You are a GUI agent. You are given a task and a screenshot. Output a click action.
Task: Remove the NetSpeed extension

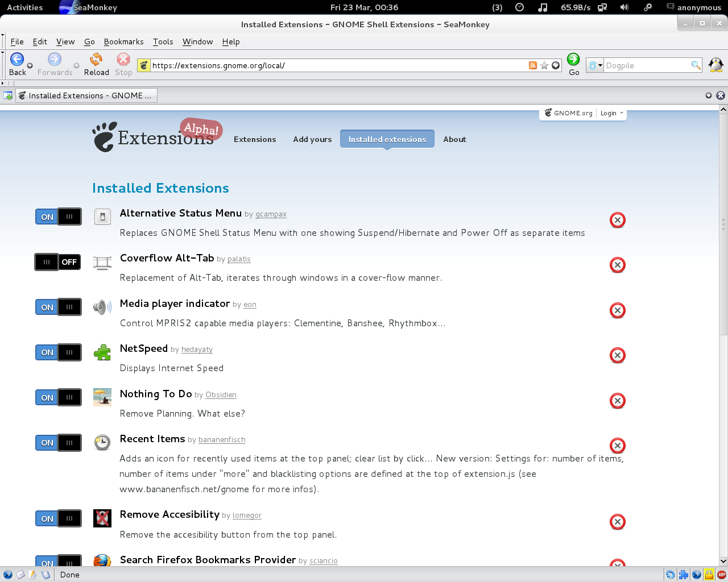point(618,355)
